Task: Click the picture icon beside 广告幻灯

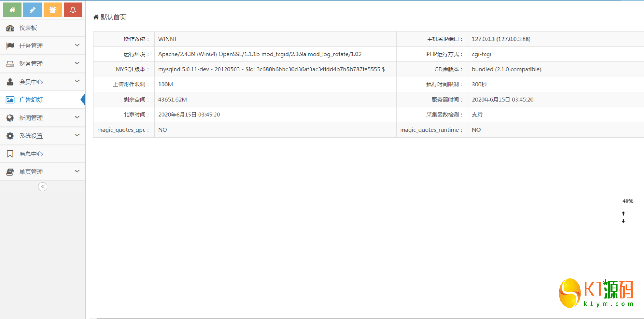Action: [10, 100]
